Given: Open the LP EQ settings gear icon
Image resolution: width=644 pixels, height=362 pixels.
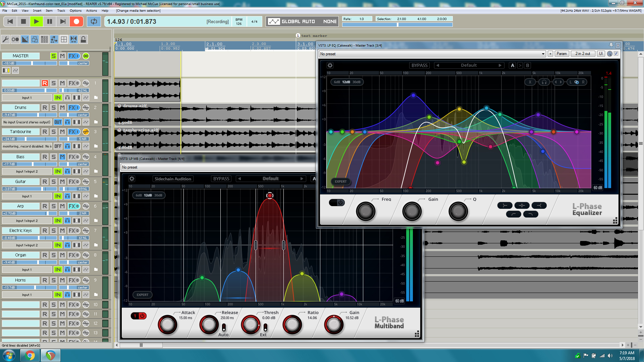Looking at the screenshot, I should click(x=330, y=65).
